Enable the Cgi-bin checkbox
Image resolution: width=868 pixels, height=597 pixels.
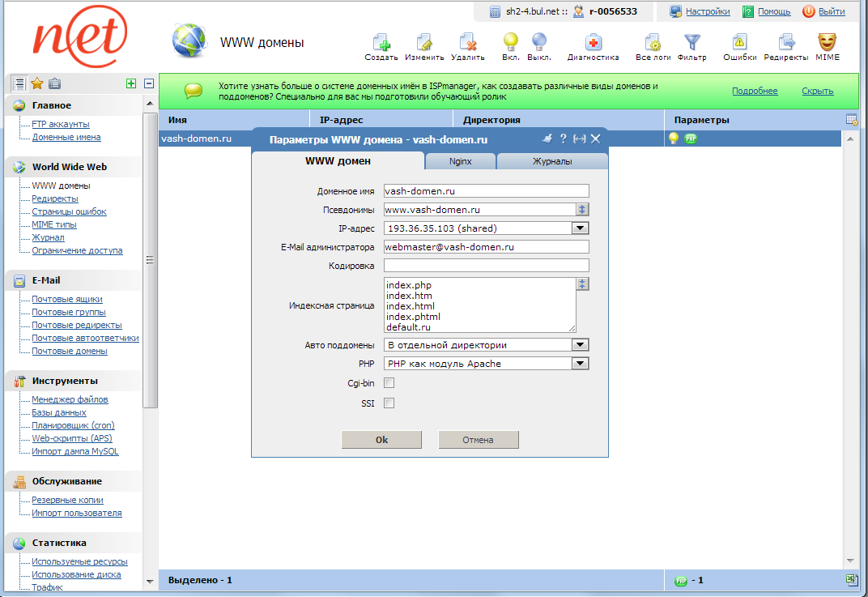(389, 383)
